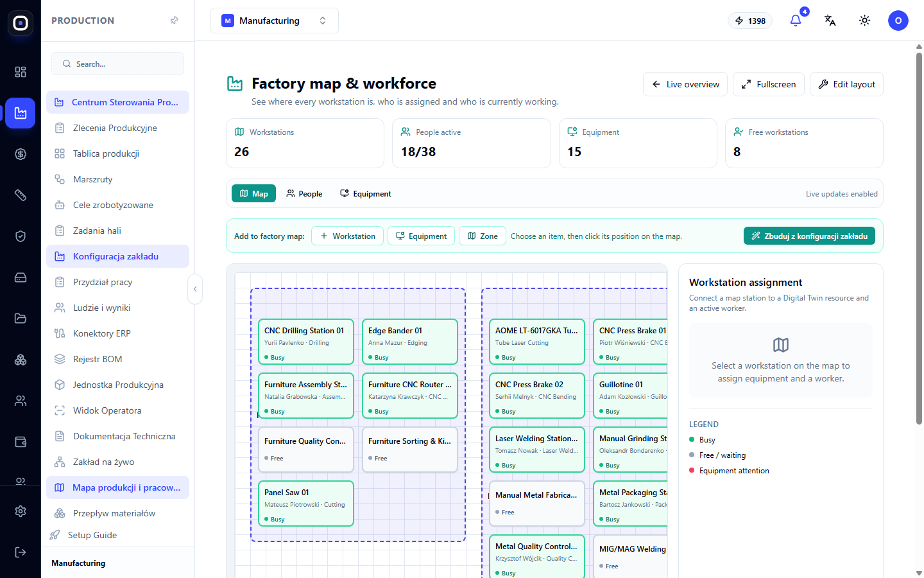924x578 pixels.
Task: Add a Zone to the factory map
Action: click(483, 236)
